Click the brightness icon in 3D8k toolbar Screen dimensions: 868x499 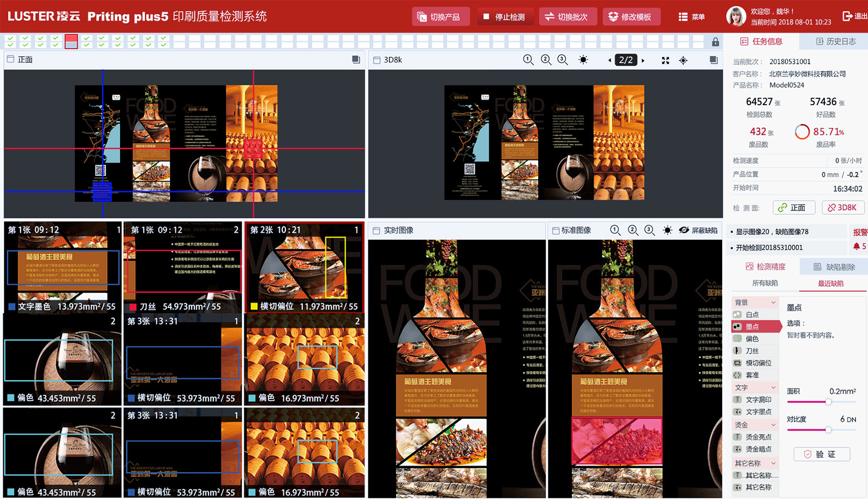[583, 60]
